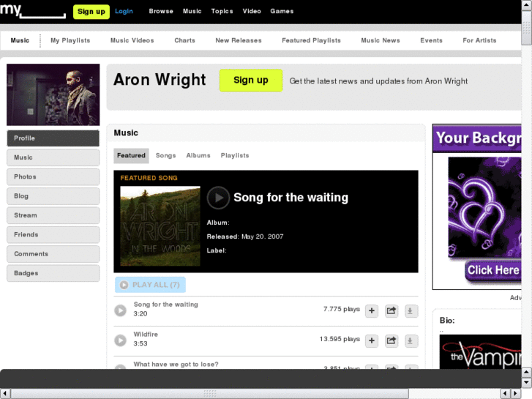Screen dimensions: 532x399
Task: Click 'Click Here' in the background ad
Action: pos(493,270)
